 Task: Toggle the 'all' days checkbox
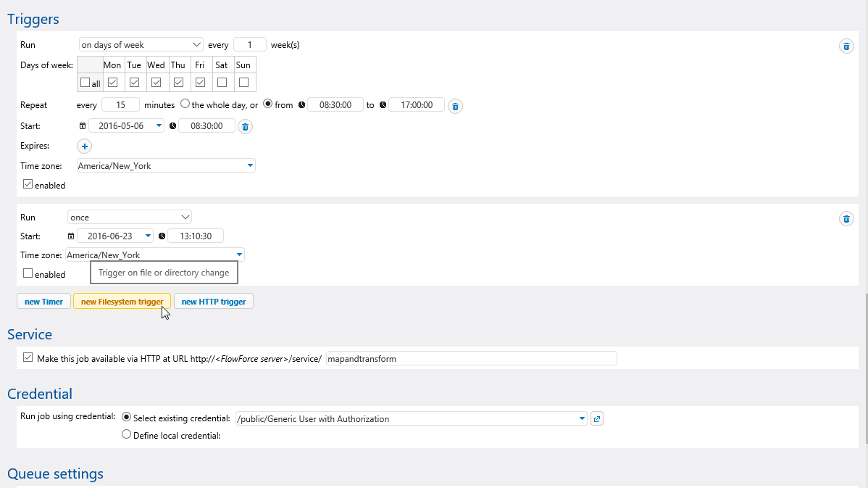(x=85, y=83)
